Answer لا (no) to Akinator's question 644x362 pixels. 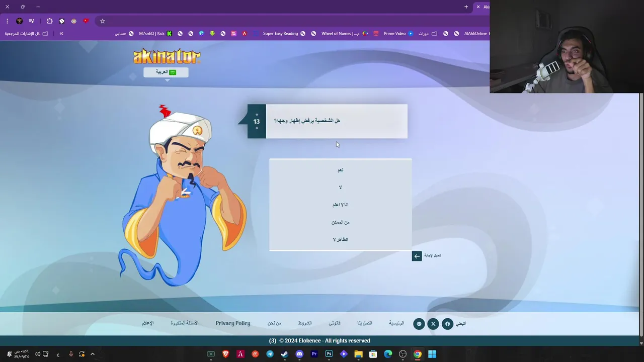[x=341, y=188]
